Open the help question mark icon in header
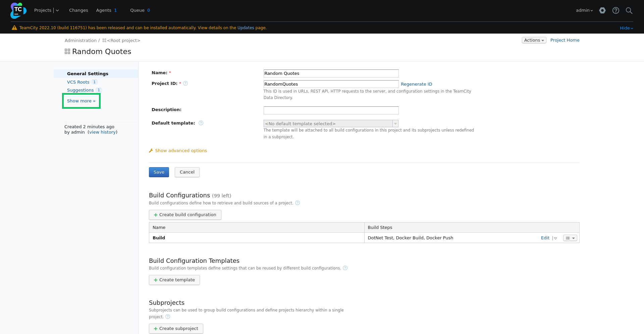The width and height of the screenshot is (644, 334). (x=616, y=10)
